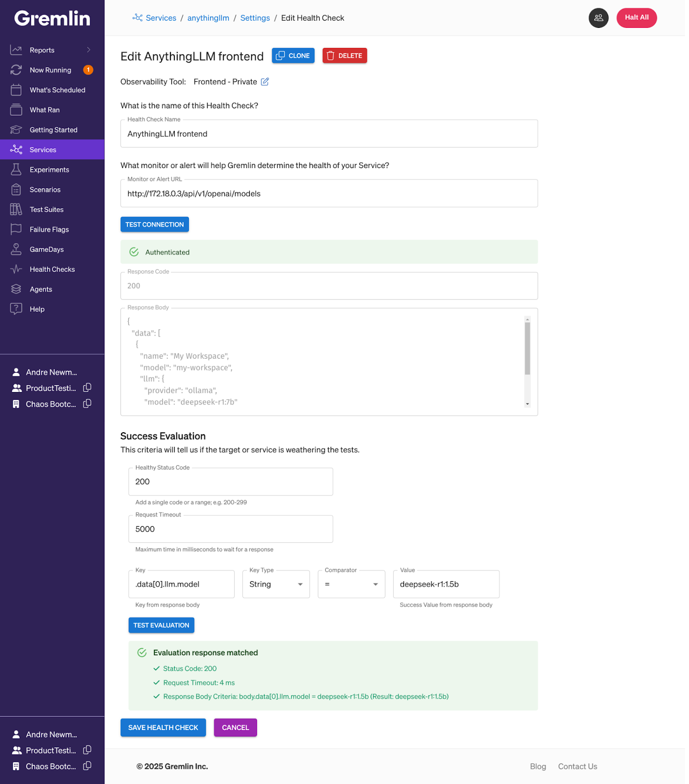Click the bottom Andre Newm... user entry
This screenshot has width=689, height=784.
tap(45, 734)
